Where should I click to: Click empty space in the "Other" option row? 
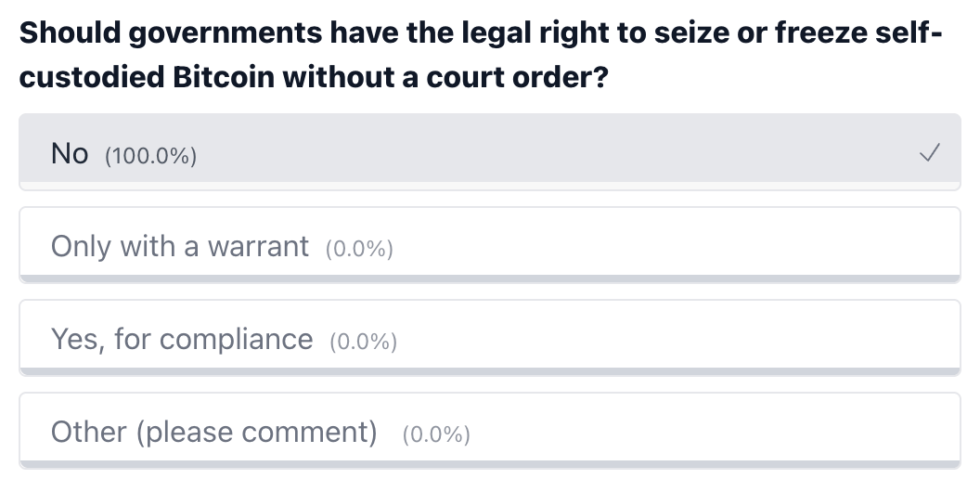pos(705,429)
